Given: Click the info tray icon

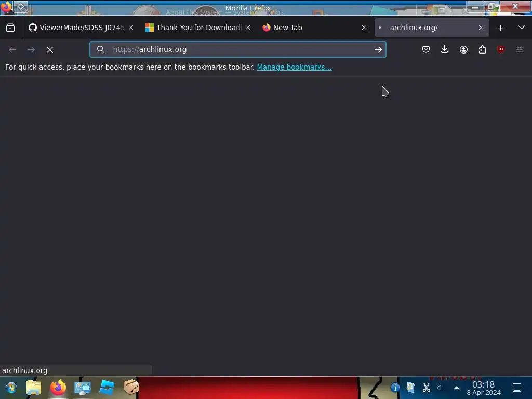Looking at the screenshot, I should tap(395, 388).
